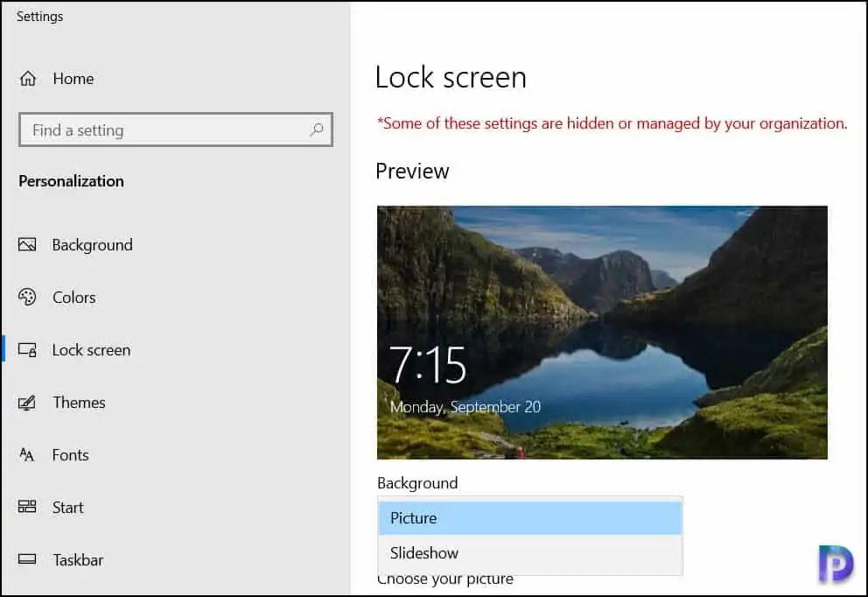Click the Themes brush icon
Image resolution: width=868 pixels, height=597 pixels.
click(x=27, y=403)
